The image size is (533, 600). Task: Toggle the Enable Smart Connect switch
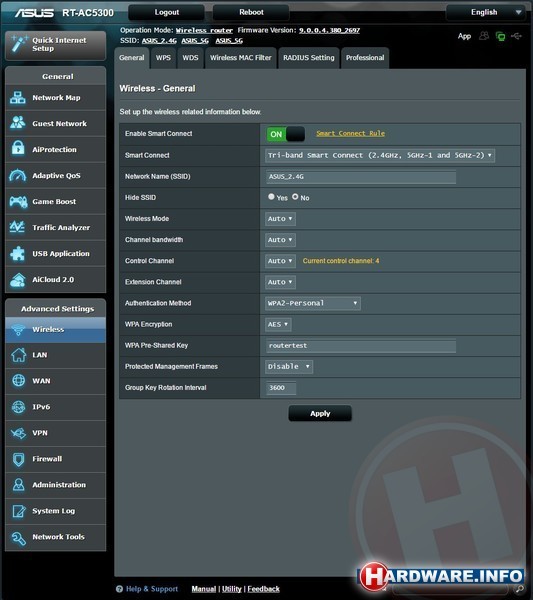[285, 134]
